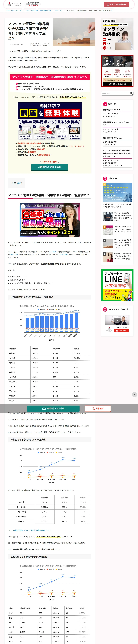Viewport: 138px width, 644px height.
Task: Click 資料請求して特典を受け取る green button
Action: click(x=50, y=167)
